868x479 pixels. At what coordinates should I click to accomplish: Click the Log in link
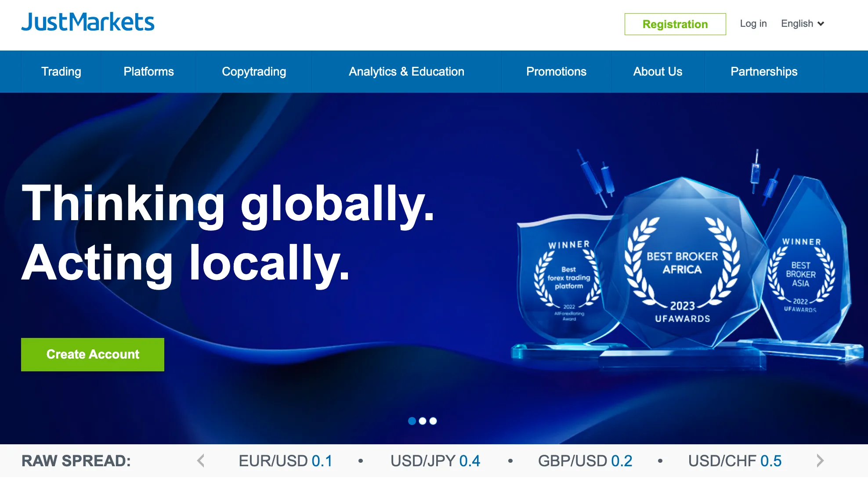(753, 24)
